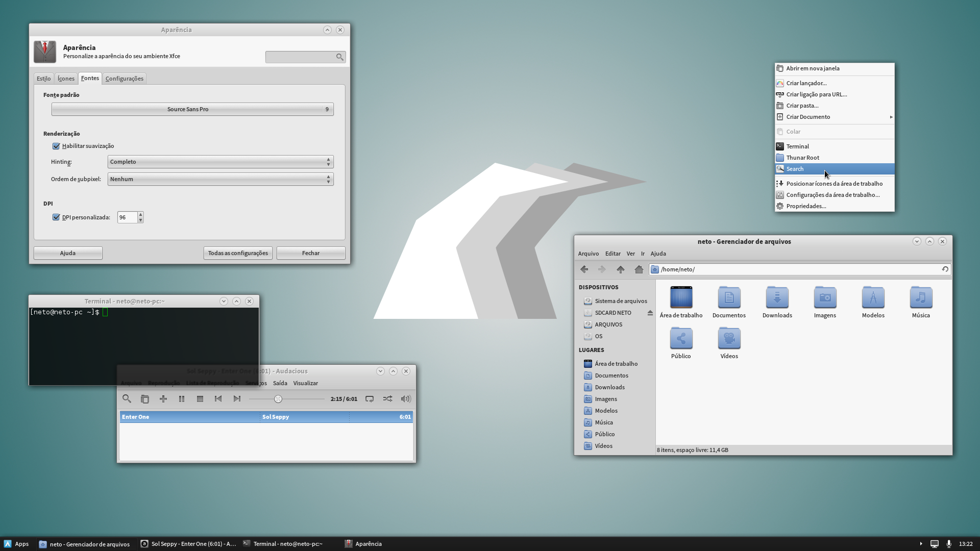Viewport: 980px width, 551px height.
Task: Click Ajuda button in Aparência
Action: tap(68, 253)
